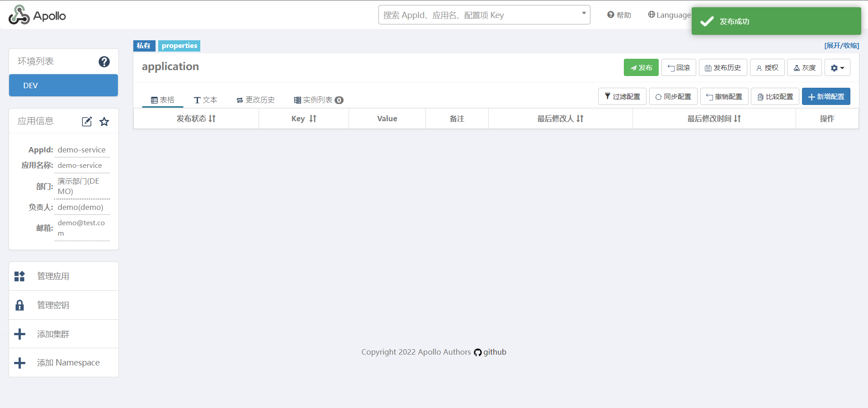Click the green 发布 button
This screenshot has width=868, height=408.
(x=641, y=68)
